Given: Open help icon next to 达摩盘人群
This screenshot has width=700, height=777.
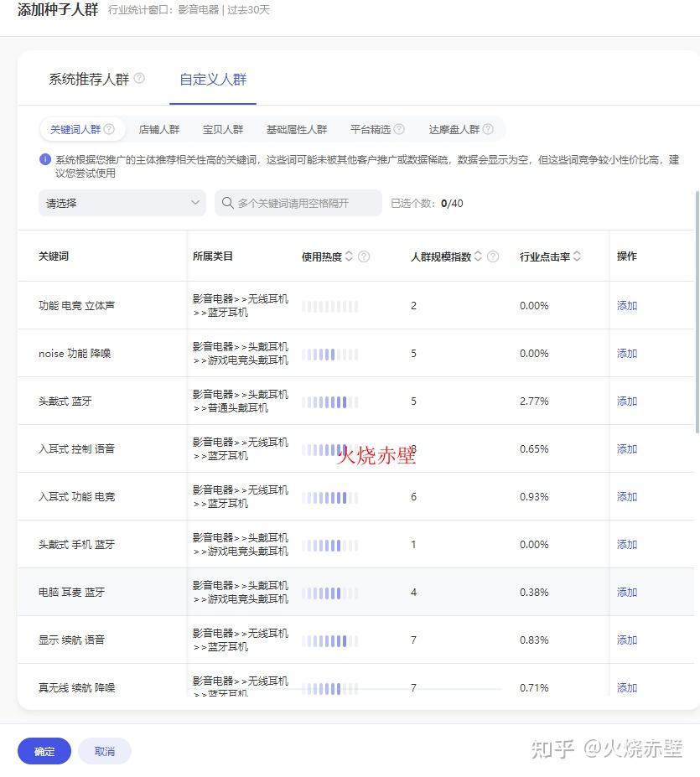Looking at the screenshot, I should 488,129.
